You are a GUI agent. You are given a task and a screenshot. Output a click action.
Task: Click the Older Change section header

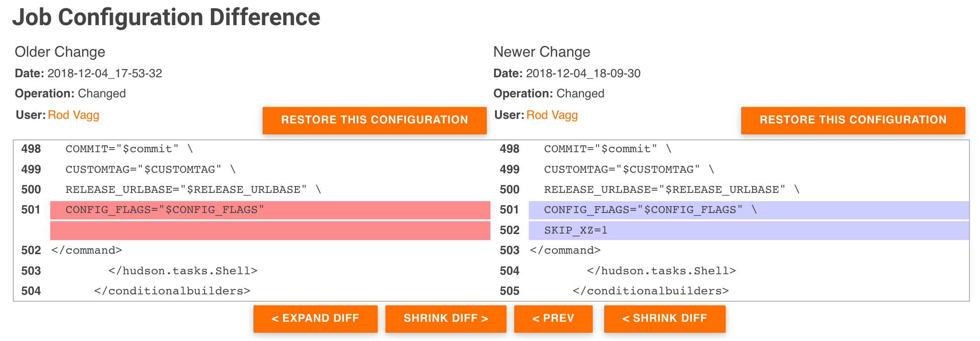[60, 52]
